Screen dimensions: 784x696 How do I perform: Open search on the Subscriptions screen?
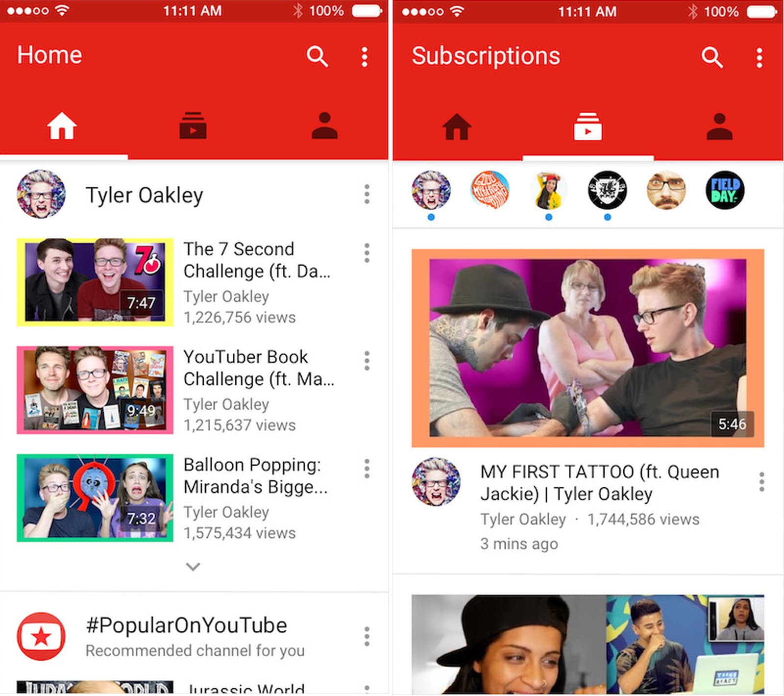711,57
